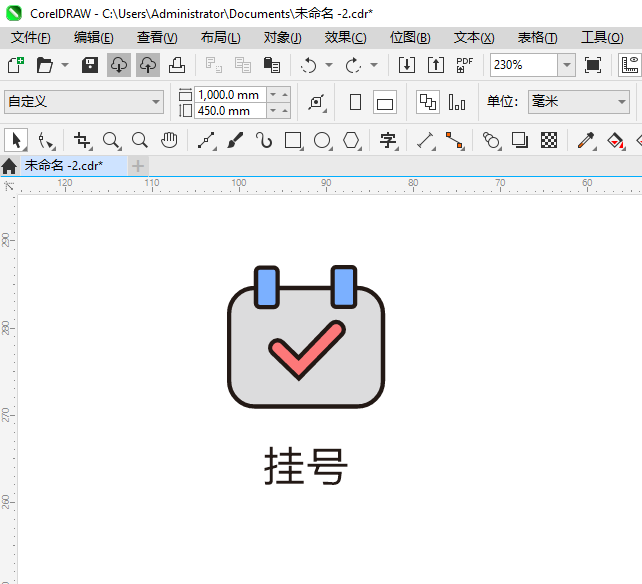Click the page width field 1,000.0 mm
Image resolution: width=642 pixels, height=584 pixels.
[x=230, y=95]
